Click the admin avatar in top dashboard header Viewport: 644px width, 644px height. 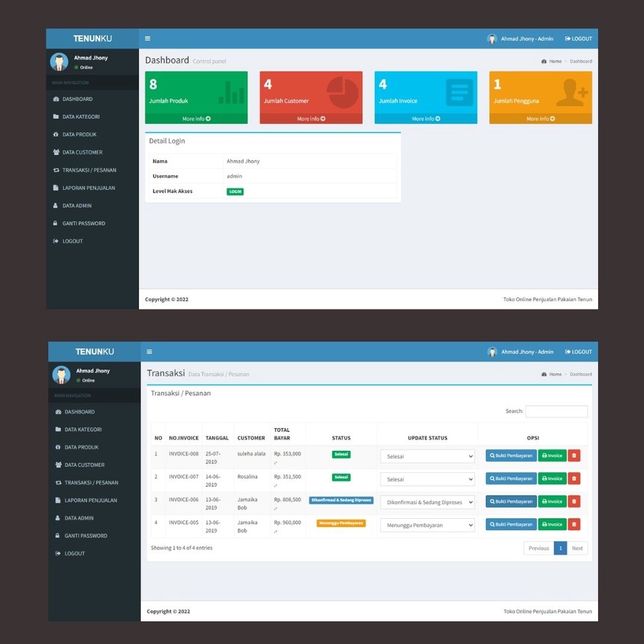click(x=492, y=38)
